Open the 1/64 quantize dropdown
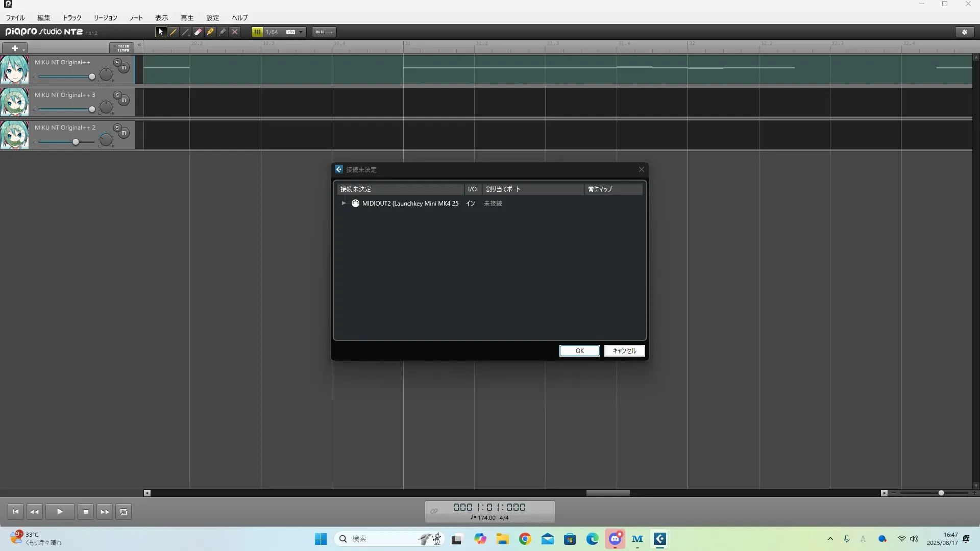980x551 pixels. coord(301,32)
